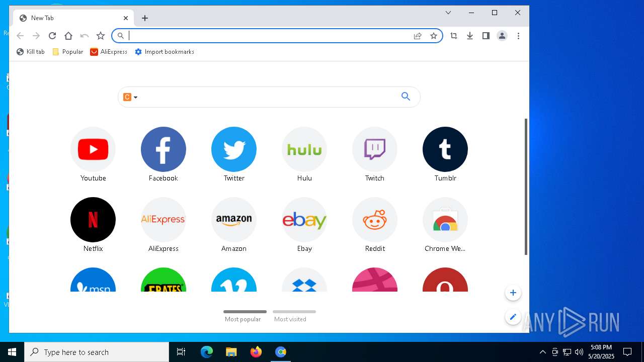This screenshot has height=362, width=644.
Task: Open the user profile avatar
Action: tap(502, 36)
